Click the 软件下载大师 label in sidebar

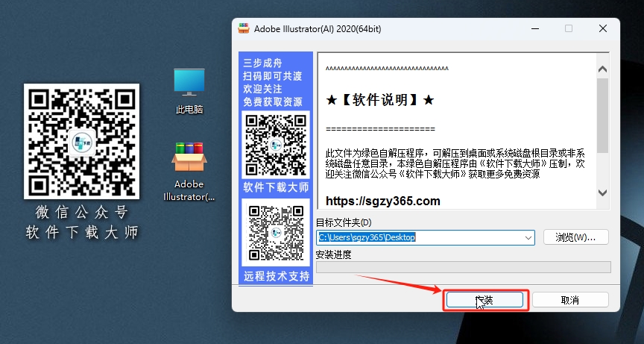coord(276,188)
